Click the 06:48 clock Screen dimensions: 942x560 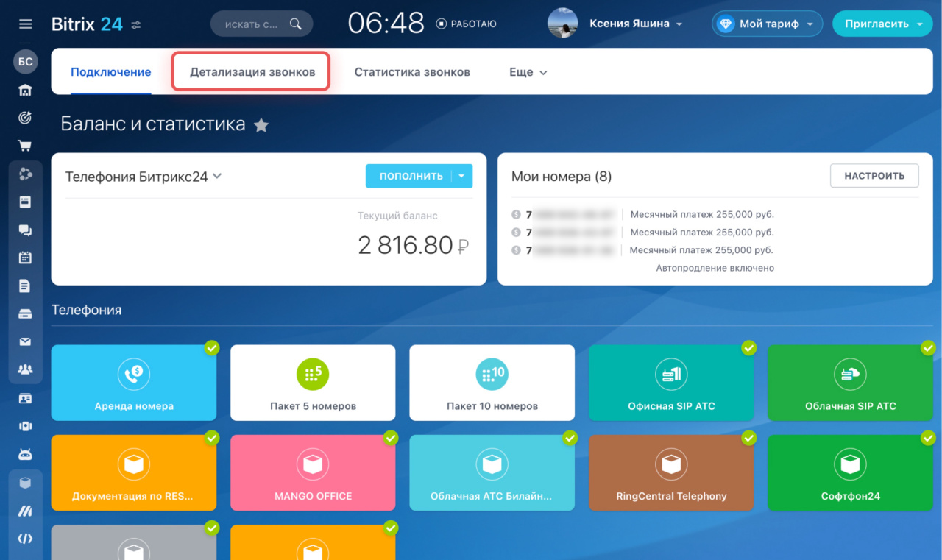coord(386,24)
